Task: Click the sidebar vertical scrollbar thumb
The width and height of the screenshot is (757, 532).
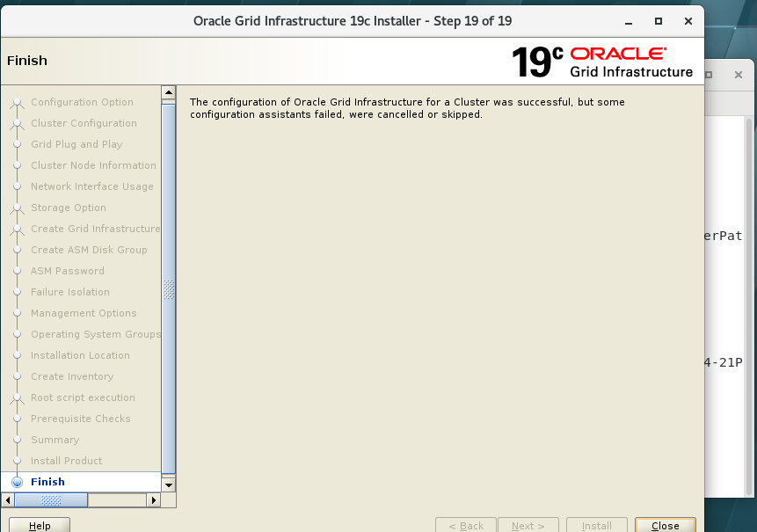Action: point(169,289)
